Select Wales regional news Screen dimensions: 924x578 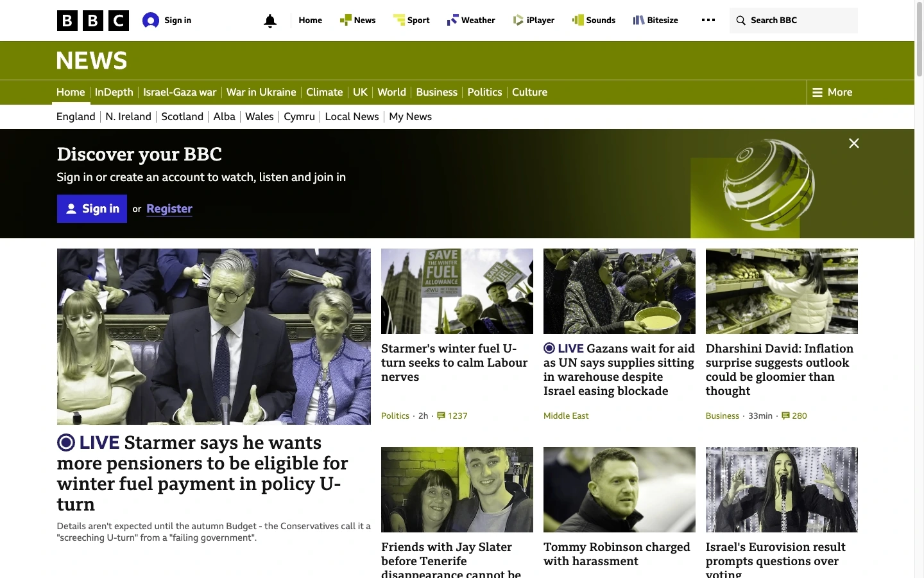click(x=259, y=117)
